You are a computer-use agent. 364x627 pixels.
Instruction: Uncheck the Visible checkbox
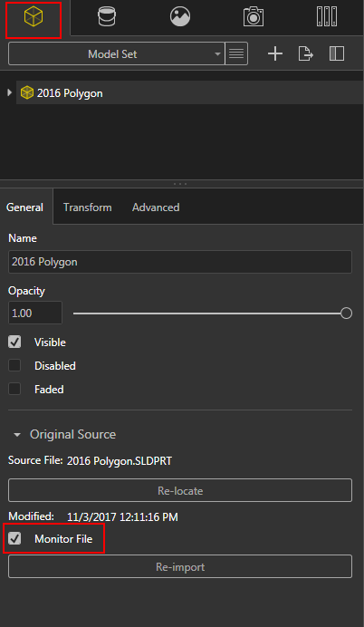pos(14,342)
